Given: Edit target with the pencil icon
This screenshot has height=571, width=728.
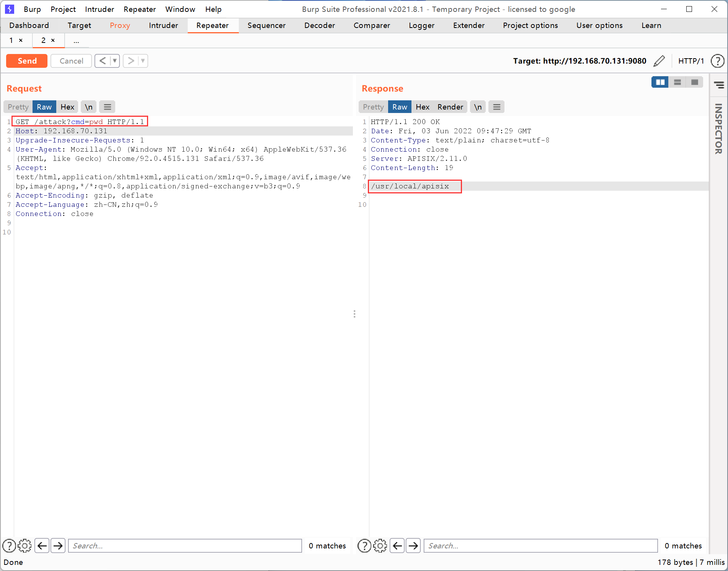Looking at the screenshot, I should coord(659,61).
